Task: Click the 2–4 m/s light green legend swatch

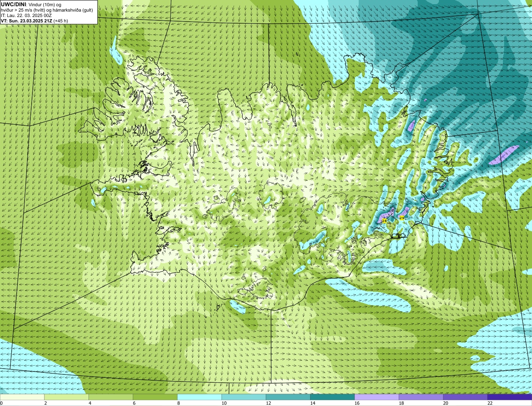Action: pos(66,397)
